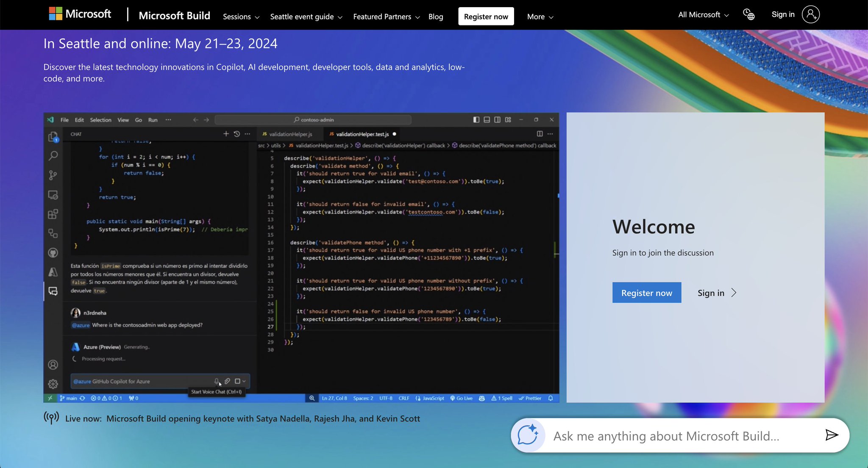This screenshot has height=468, width=868.
Task: Expand Featured Partners dropdown
Action: point(387,17)
